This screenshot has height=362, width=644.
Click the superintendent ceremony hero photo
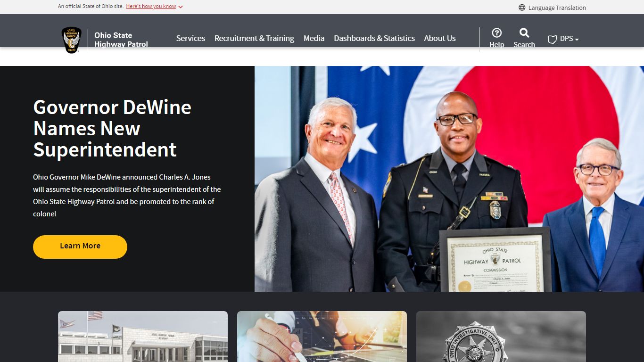tap(449, 179)
